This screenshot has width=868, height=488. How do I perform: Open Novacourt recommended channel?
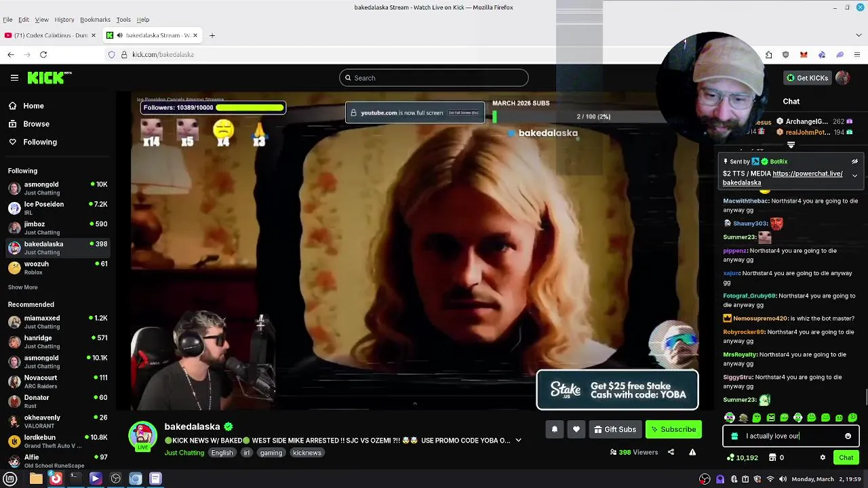point(58,382)
